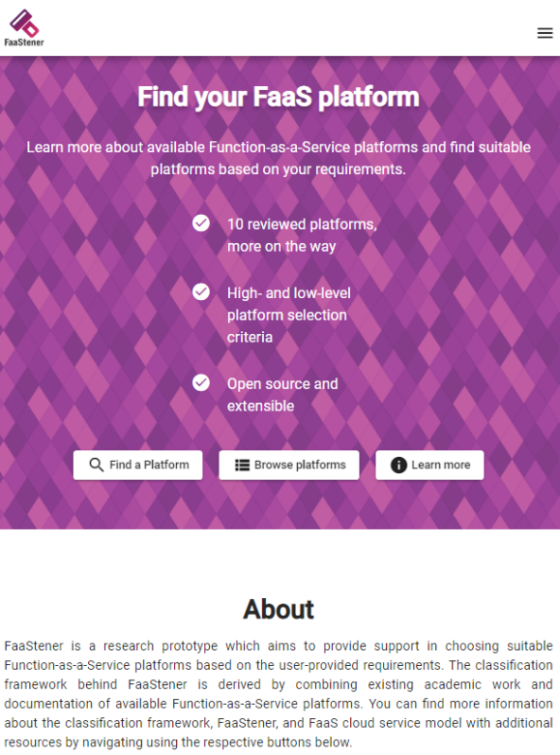Click the list icon in Browse platforms
560x755 pixels.
(242, 465)
